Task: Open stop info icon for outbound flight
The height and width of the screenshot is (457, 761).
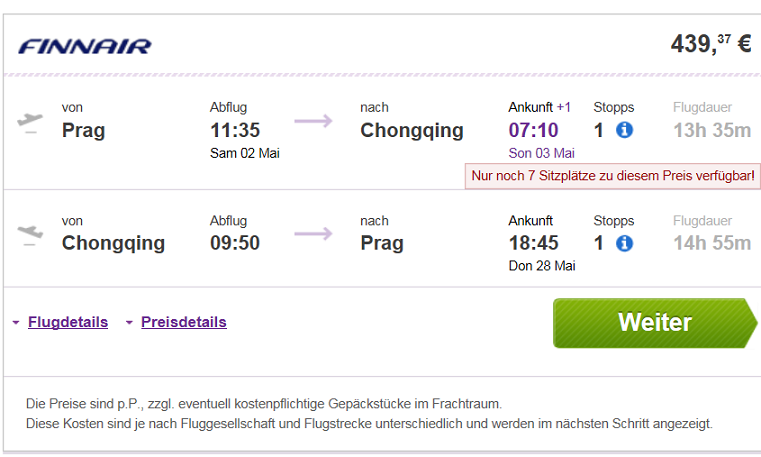Action: coord(624,130)
